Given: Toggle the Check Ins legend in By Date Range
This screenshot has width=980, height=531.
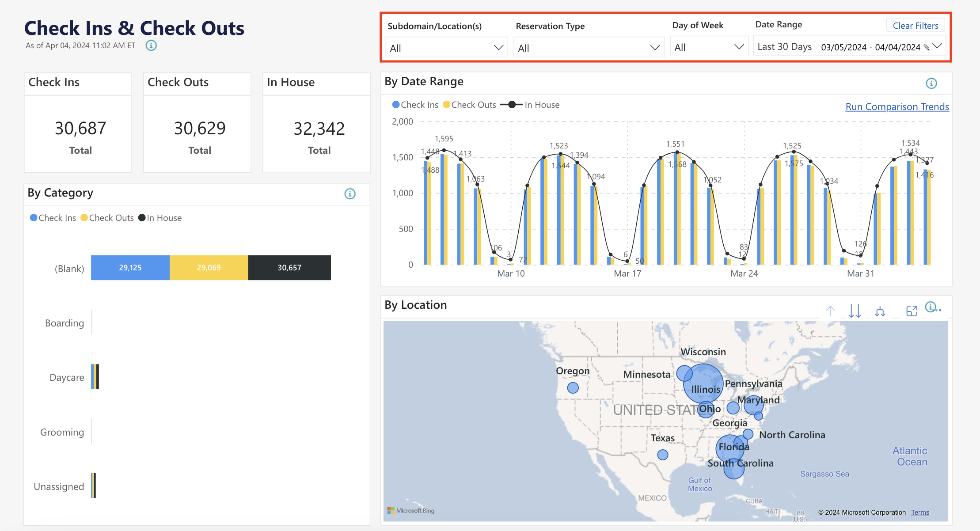Looking at the screenshot, I should pos(414,105).
